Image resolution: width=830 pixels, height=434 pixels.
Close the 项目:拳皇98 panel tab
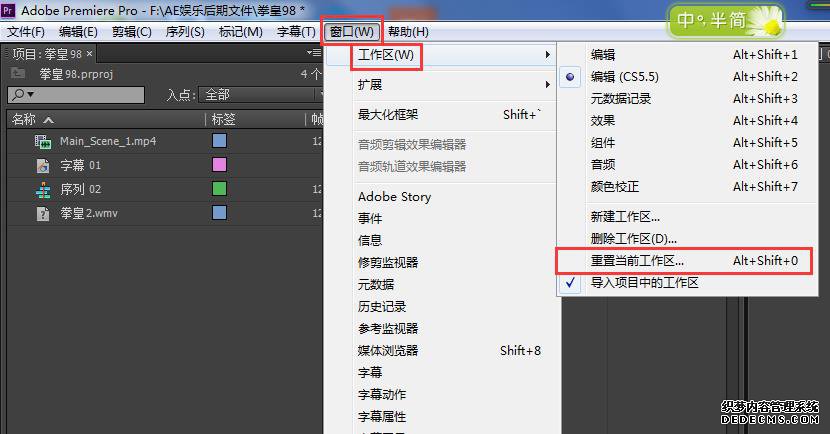[x=89, y=54]
